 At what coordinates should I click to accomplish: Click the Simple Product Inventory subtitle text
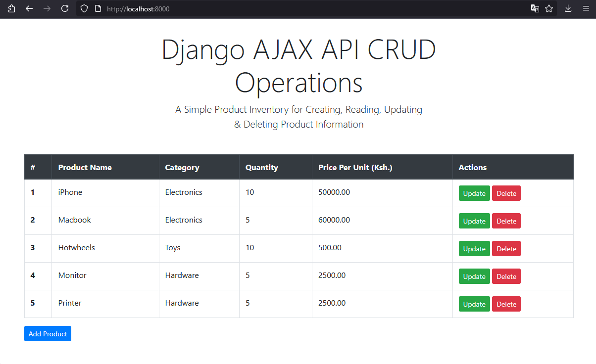299,117
